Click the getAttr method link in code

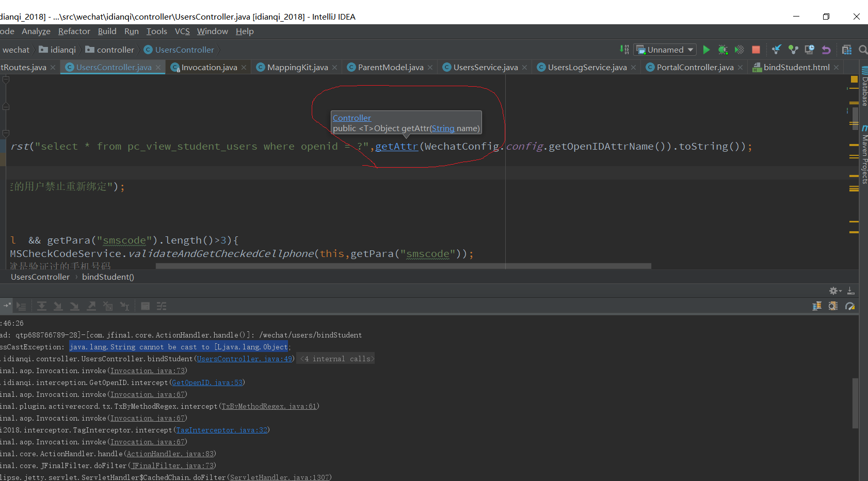(397, 147)
